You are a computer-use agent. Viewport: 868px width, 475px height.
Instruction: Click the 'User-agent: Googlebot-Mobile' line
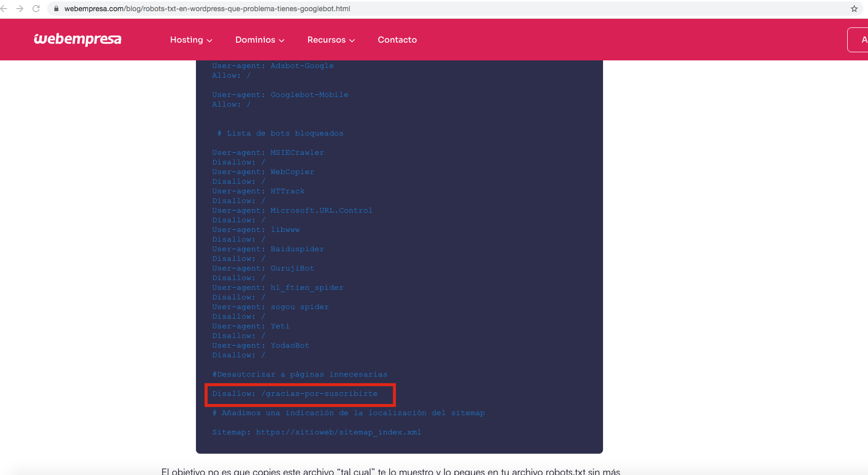[x=280, y=95]
